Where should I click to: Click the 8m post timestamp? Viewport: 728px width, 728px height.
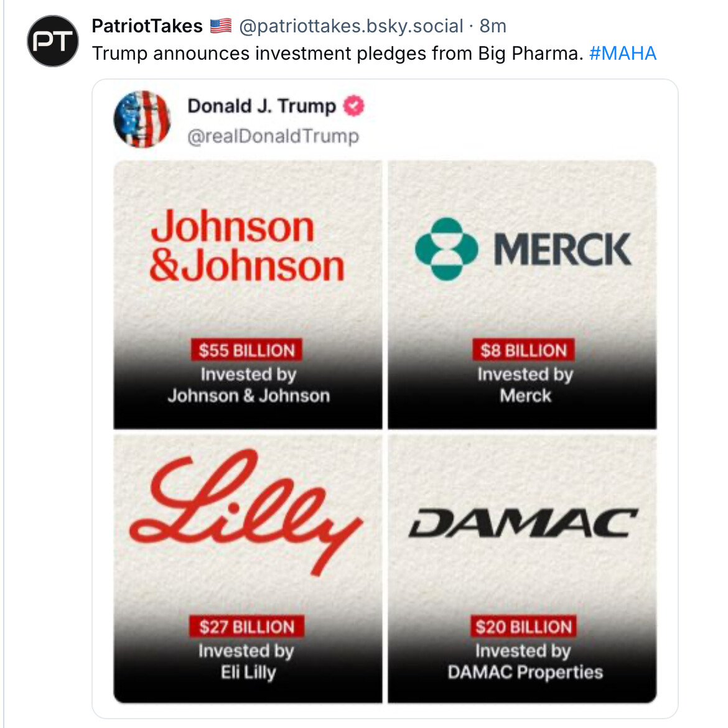click(x=493, y=26)
